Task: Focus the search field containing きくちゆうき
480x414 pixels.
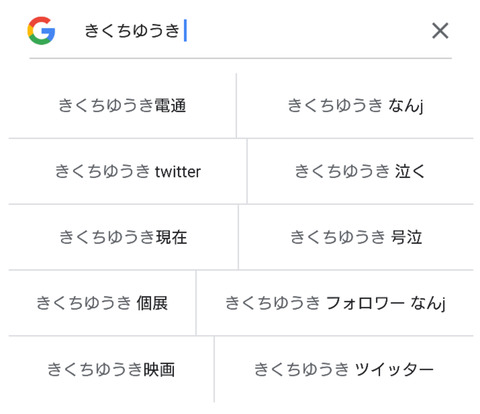Action: pyautogui.click(x=240, y=31)
